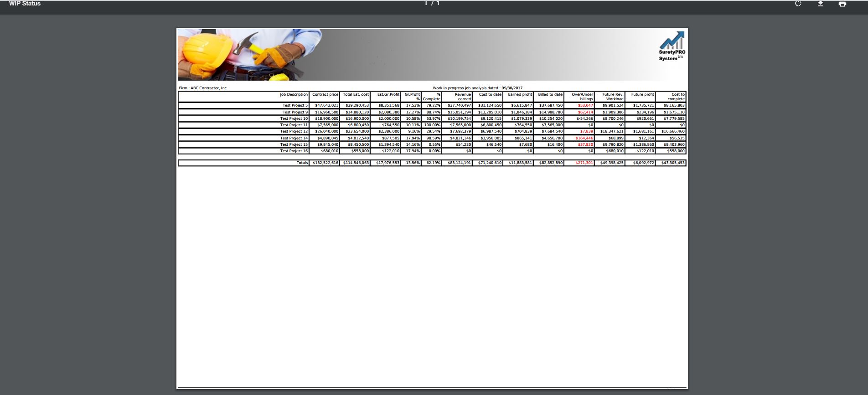Click Test Project 14 over/under billings $164,446
868x395 pixels.
coord(584,138)
